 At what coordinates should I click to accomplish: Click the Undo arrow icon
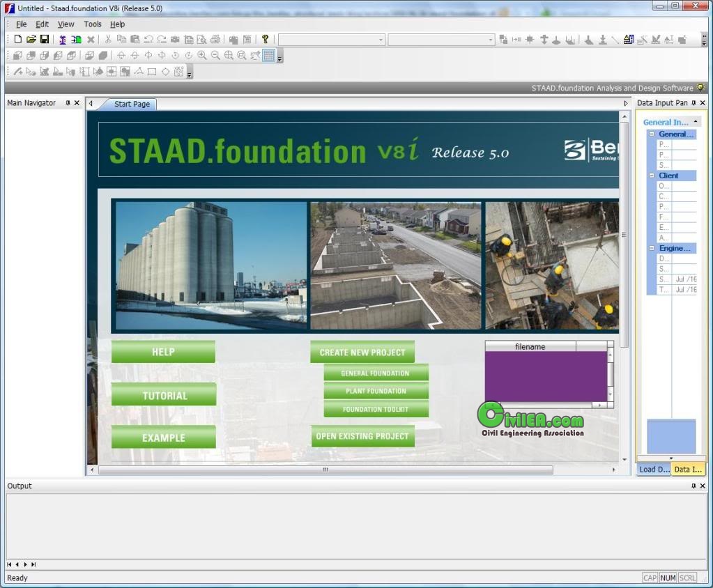148,40
